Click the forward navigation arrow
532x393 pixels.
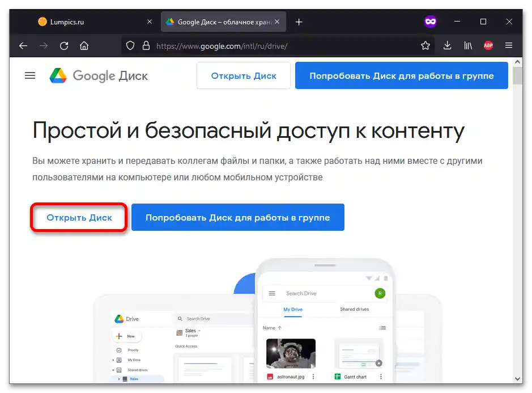coord(44,46)
